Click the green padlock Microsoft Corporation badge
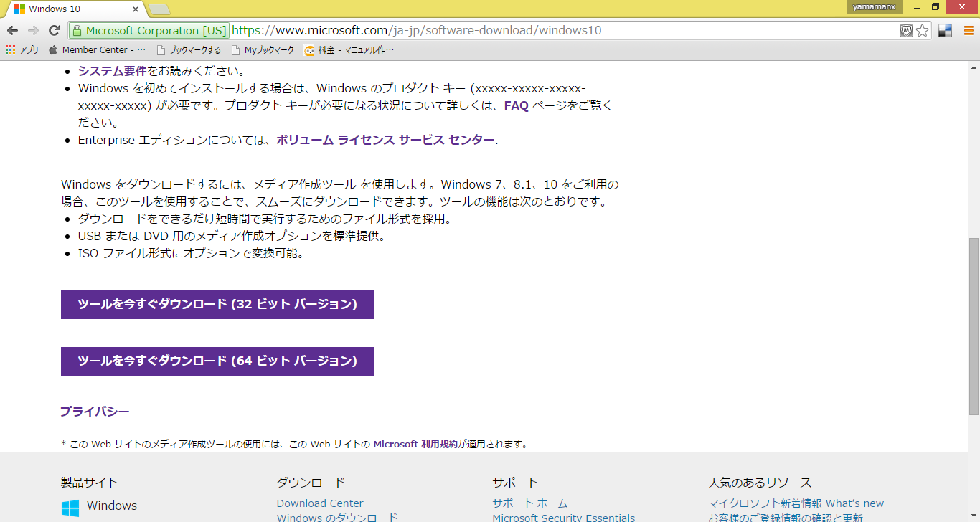The image size is (980, 522). pos(149,30)
